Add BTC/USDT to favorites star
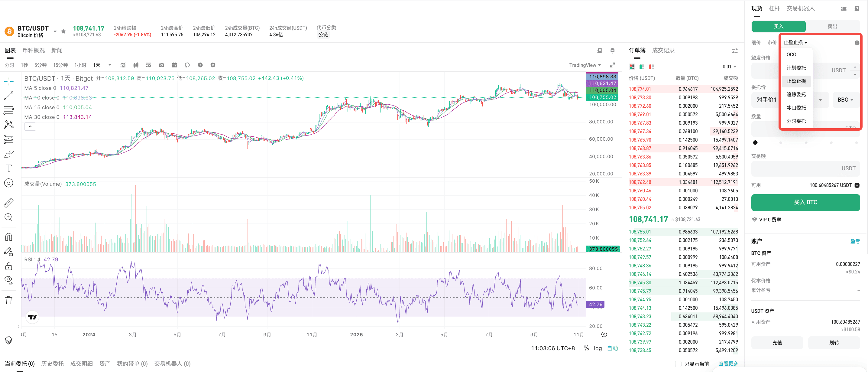The image size is (868, 372). pos(63,31)
